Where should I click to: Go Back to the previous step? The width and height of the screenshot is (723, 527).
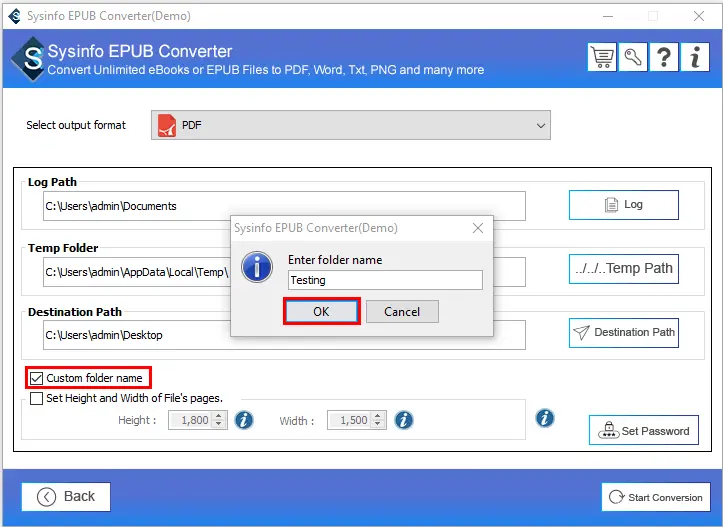click(x=66, y=497)
